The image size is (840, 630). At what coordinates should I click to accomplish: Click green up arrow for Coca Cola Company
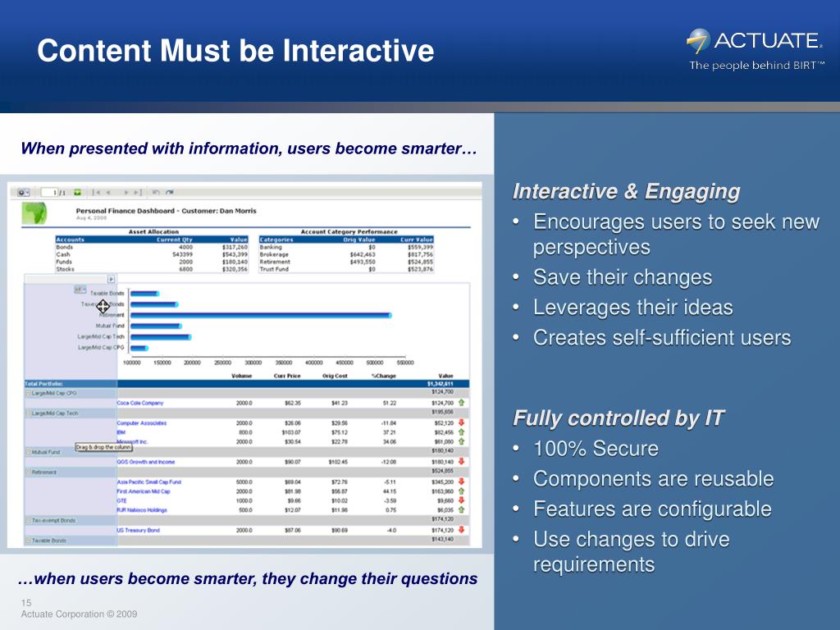point(461,402)
